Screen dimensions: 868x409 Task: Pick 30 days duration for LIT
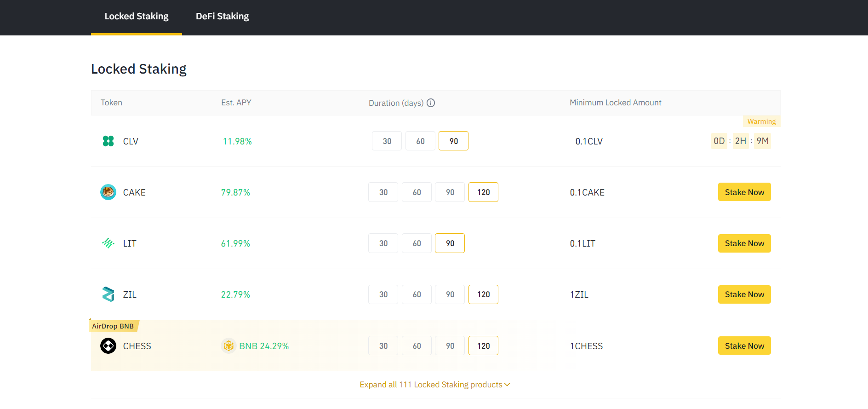click(x=383, y=243)
